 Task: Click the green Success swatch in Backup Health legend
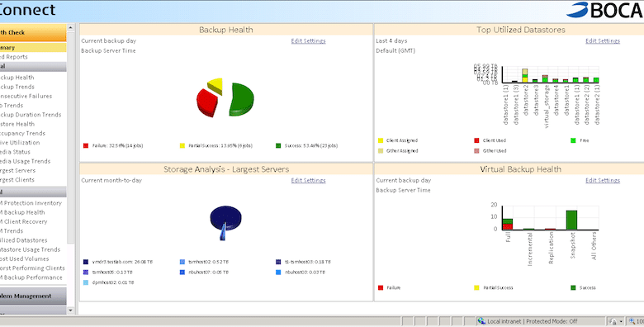point(278,146)
